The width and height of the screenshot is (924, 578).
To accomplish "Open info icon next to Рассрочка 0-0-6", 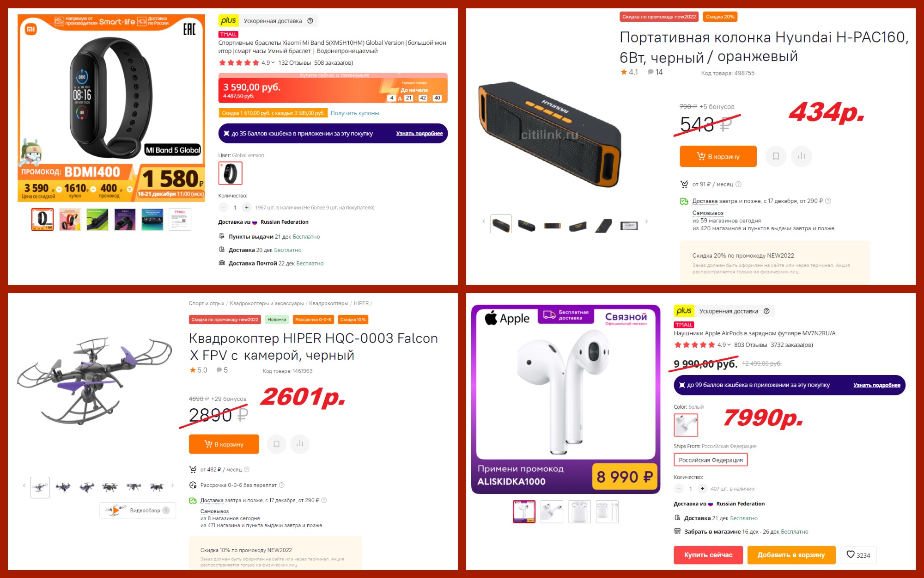I will tap(282, 485).
